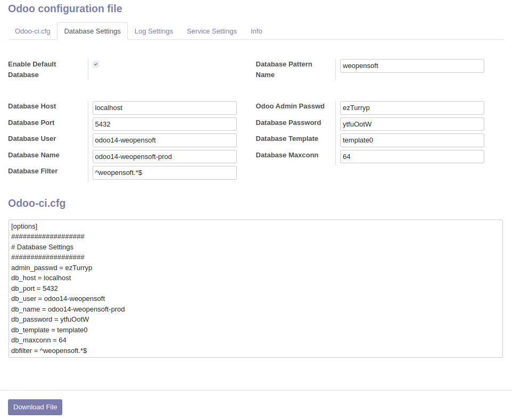
Task: Click the Database Port field
Action: 164,124
